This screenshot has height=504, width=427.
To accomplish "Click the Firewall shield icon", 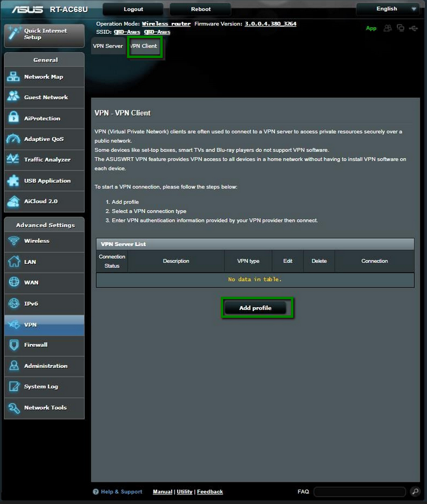I will pos(14,345).
